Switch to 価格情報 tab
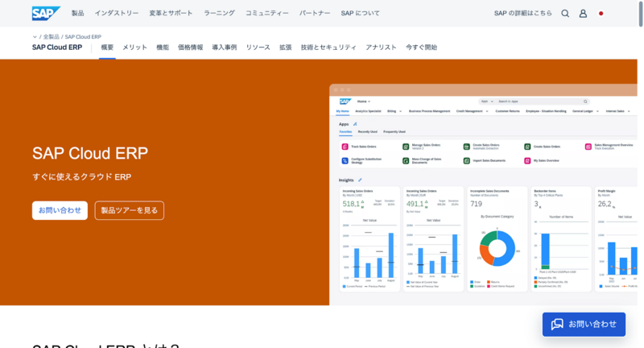Image resolution: width=644 pixels, height=348 pixels. click(x=190, y=48)
